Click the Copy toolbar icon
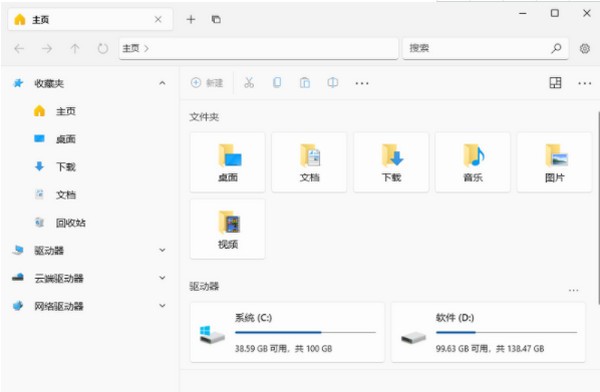 (x=277, y=83)
